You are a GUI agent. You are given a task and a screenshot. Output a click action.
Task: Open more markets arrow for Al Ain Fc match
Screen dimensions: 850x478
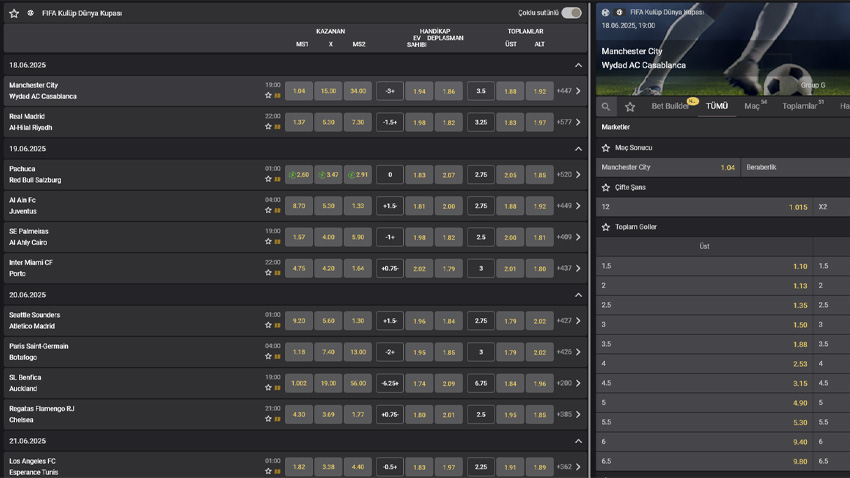(578, 206)
